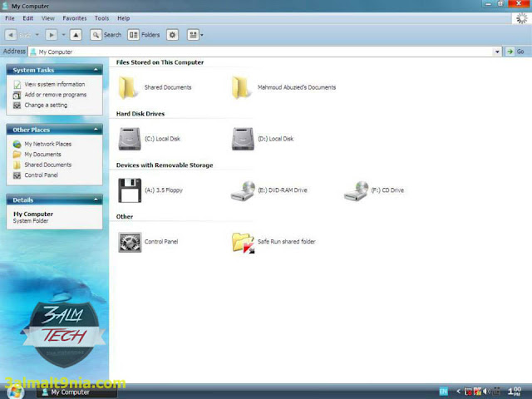The width and height of the screenshot is (532, 399).
Task: Select the (E:) DVD-RAM Drive icon
Action: pyautogui.click(x=243, y=190)
